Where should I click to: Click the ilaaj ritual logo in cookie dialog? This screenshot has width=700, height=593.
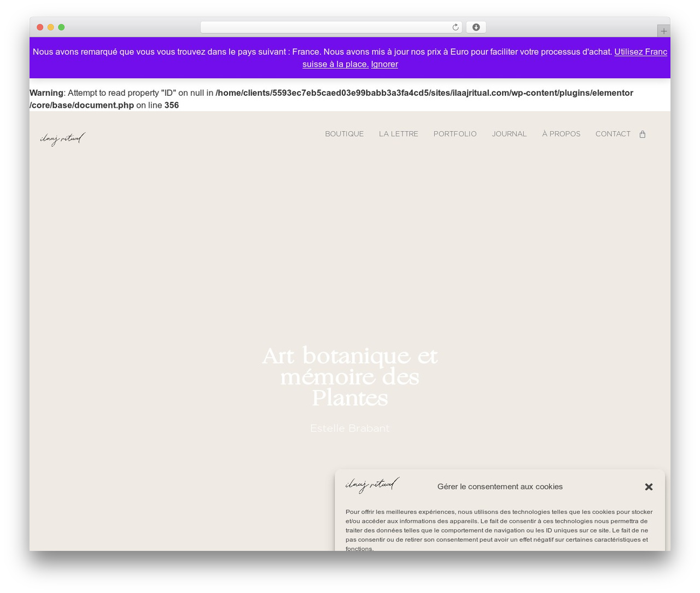pyautogui.click(x=372, y=485)
